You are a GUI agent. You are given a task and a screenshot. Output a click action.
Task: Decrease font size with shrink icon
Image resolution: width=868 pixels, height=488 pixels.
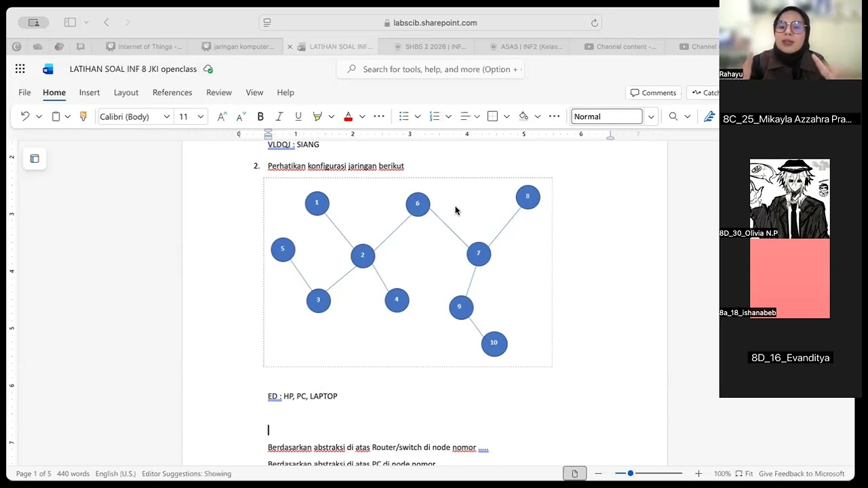241,117
